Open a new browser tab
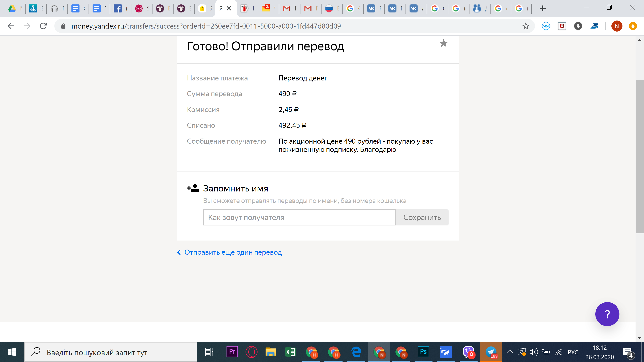The image size is (644, 362). [543, 8]
